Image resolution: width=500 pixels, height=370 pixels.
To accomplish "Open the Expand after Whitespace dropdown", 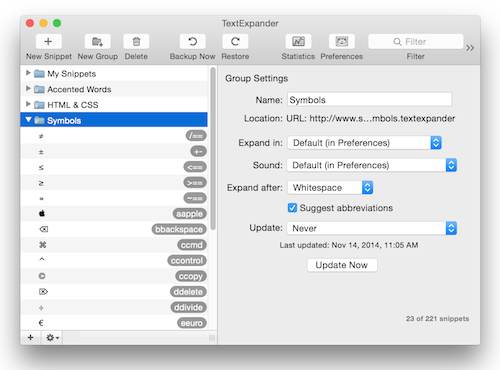I will click(330, 187).
